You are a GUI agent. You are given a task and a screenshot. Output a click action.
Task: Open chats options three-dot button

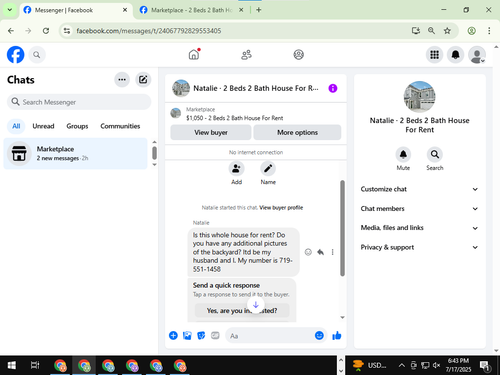(122, 80)
